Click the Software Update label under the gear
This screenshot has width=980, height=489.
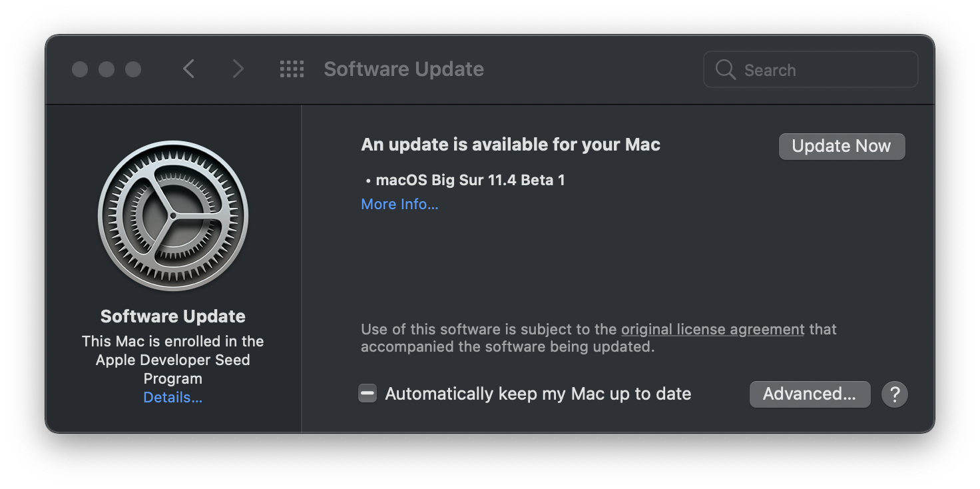173,316
